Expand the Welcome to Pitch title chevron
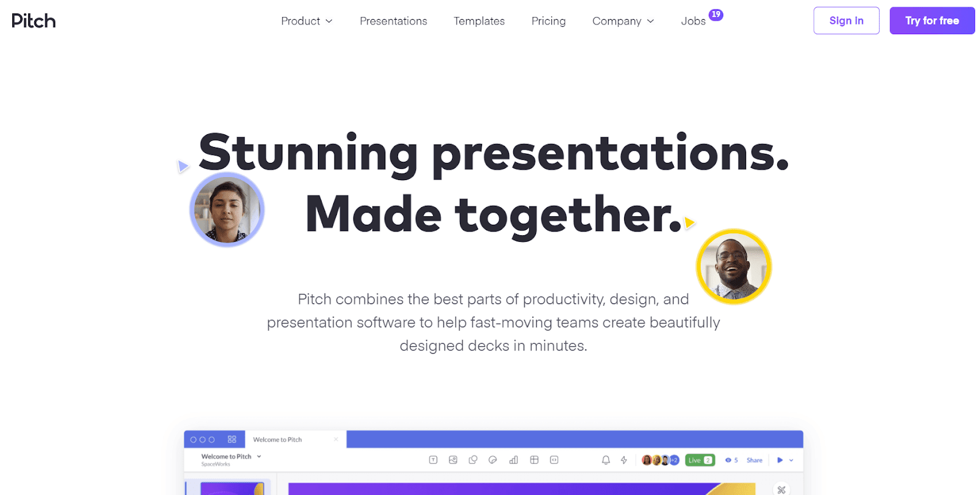Screen dimensions: 980x495 click(259, 456)
